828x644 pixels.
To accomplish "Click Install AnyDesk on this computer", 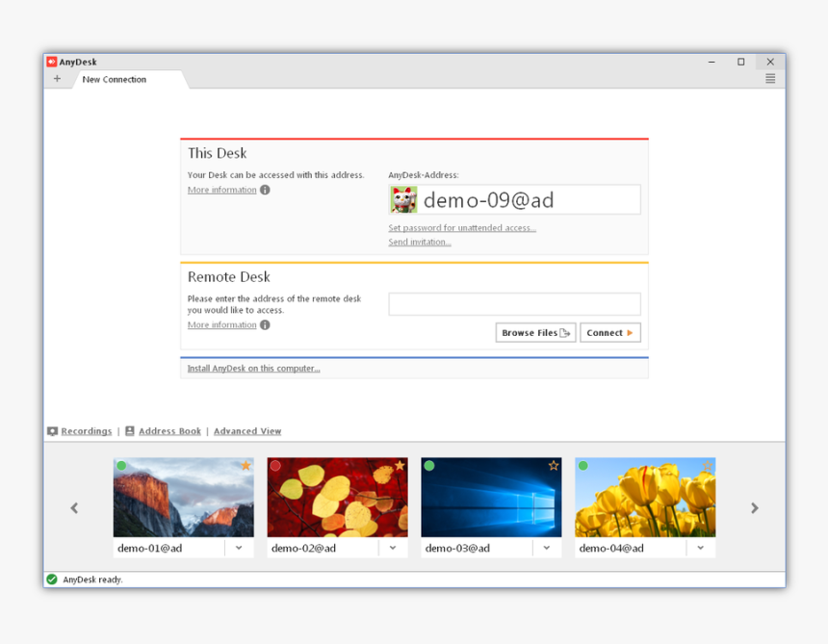I will coord(252,368).
